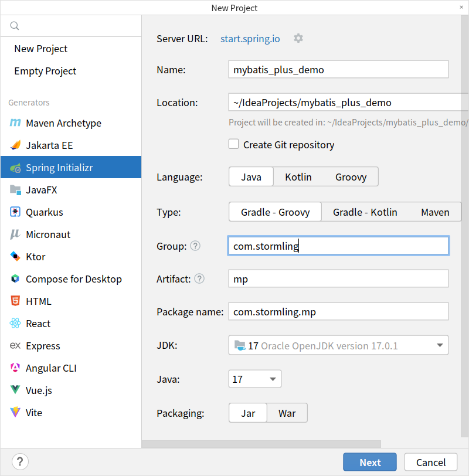Choose Gradle - Kotlin build type
The height and width of the screenshot is (476, 469).
point(365,212)
